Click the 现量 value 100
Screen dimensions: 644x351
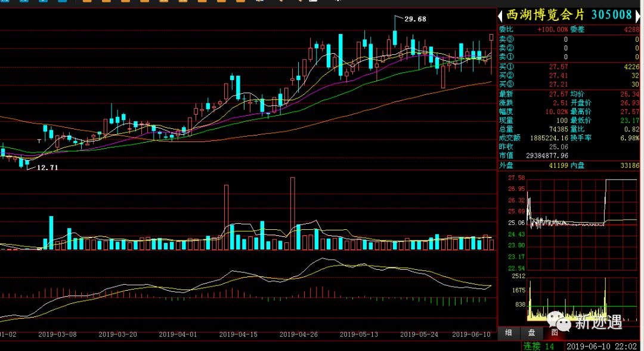pos(562,121)
